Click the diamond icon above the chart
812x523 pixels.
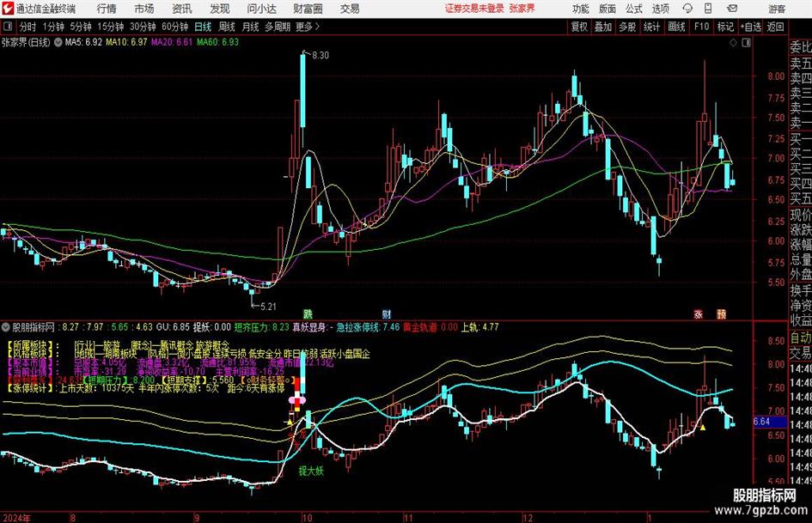[733, 43]
